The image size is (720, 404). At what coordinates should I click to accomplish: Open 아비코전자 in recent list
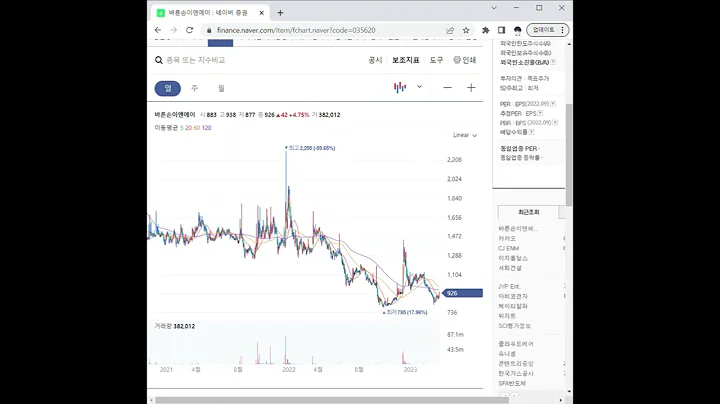[513, 296]
